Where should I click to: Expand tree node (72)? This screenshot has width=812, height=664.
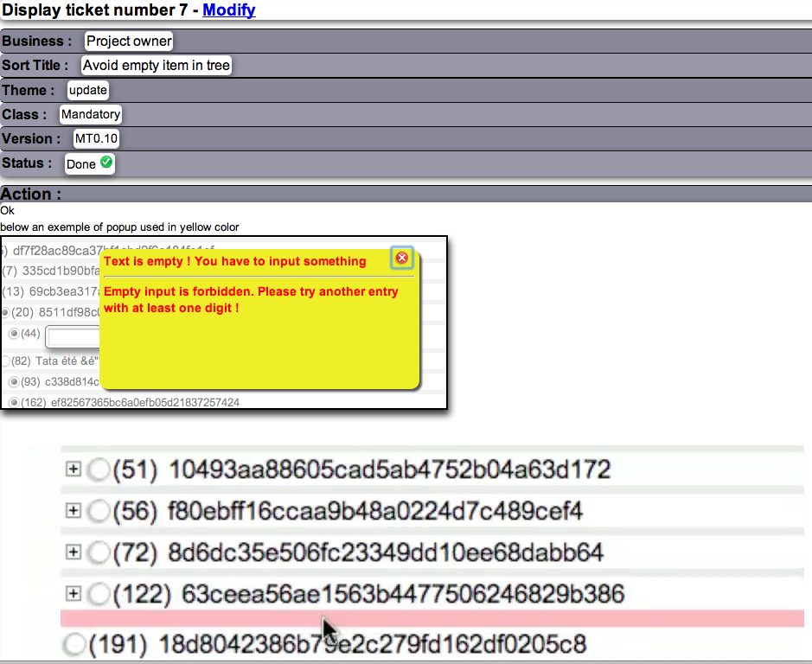point(73,552)
